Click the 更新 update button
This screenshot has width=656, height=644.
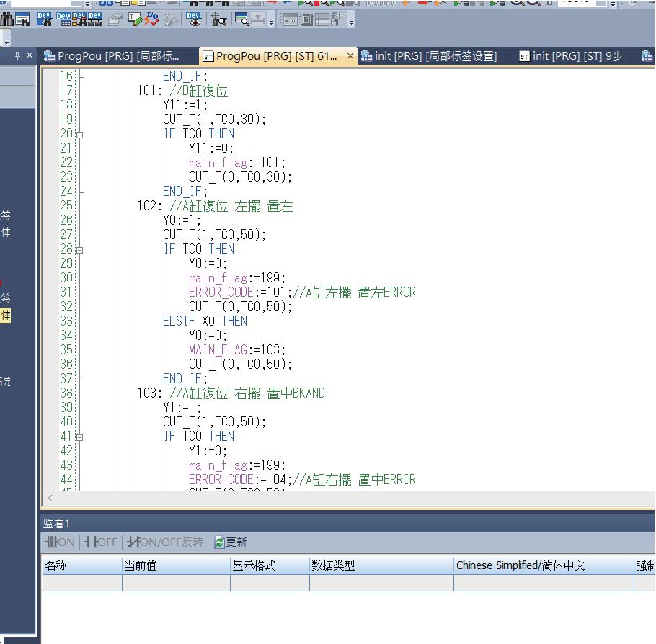tap(231, 542)
